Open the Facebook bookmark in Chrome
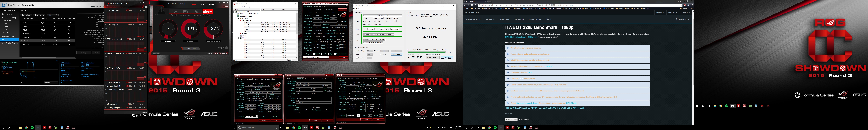Image resolution: width=868 pixels, height=130 pixels. pyautogui.click(x=557, y=8)
